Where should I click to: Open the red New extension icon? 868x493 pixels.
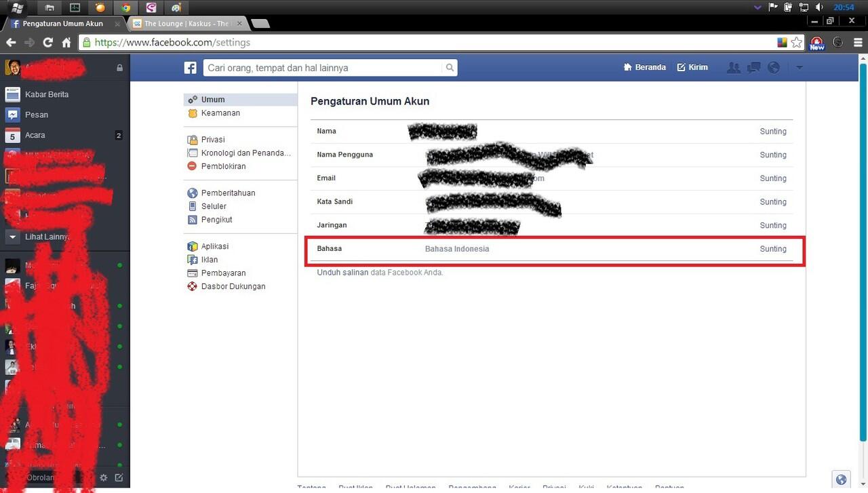(817, 43)
